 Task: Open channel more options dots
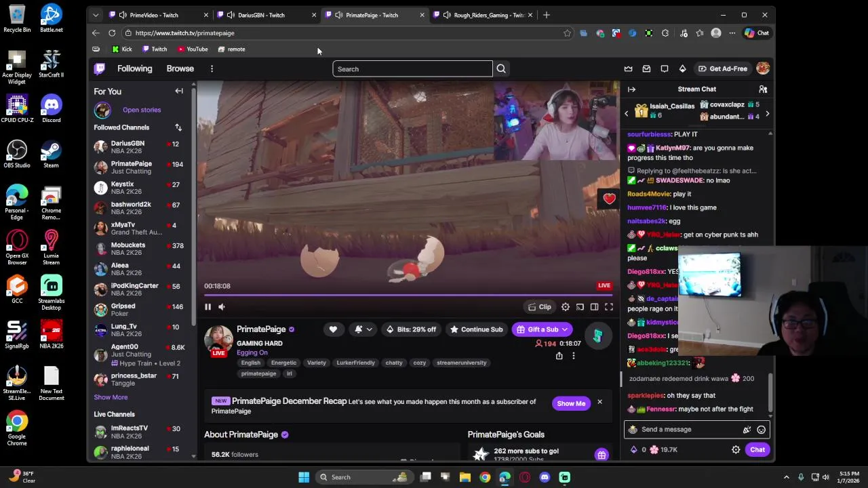tap(574, 356)
